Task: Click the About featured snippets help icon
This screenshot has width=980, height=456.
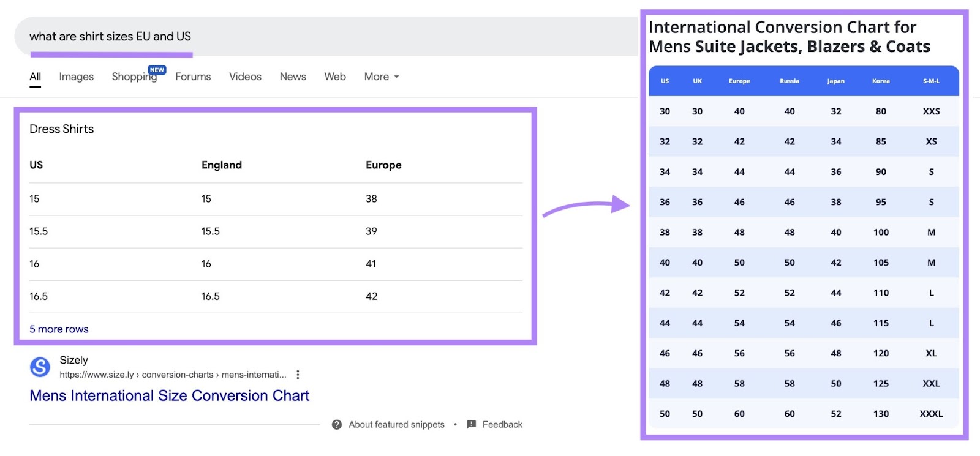Action: (337, 424)
